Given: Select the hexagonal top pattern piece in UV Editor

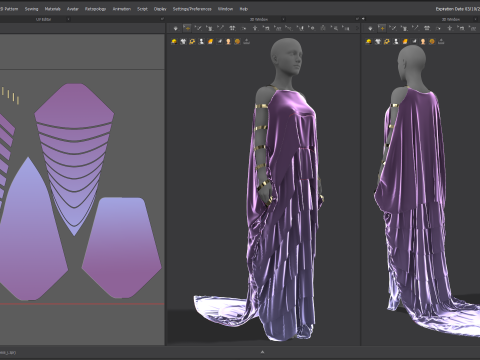Looking at the screenshot, I should pos(74,106).
